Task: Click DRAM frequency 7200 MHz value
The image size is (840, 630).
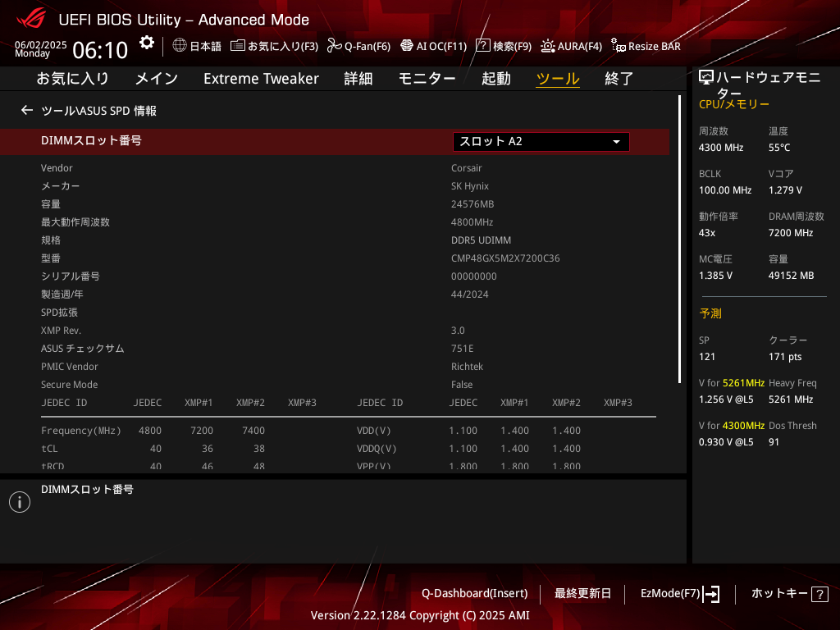Action: 791,233
